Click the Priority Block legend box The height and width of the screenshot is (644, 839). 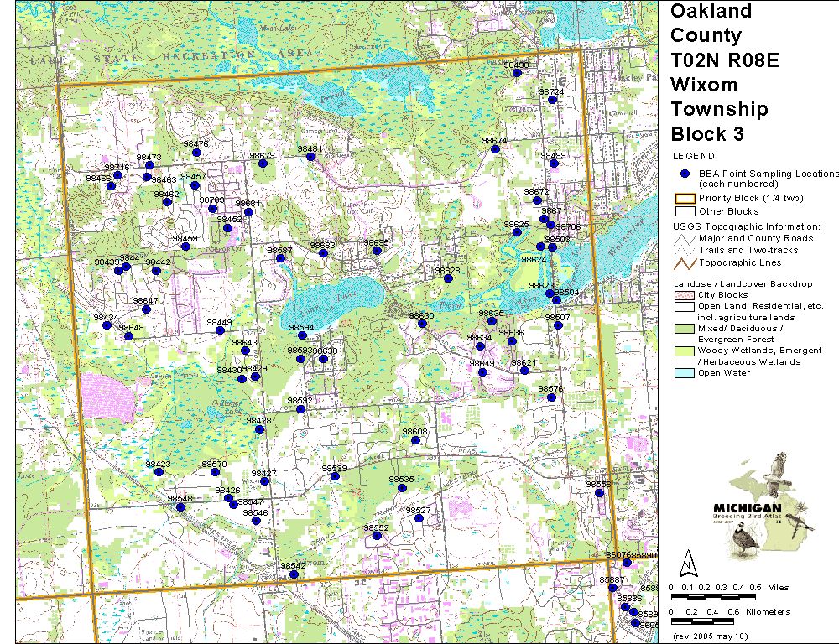coord(685,198)
